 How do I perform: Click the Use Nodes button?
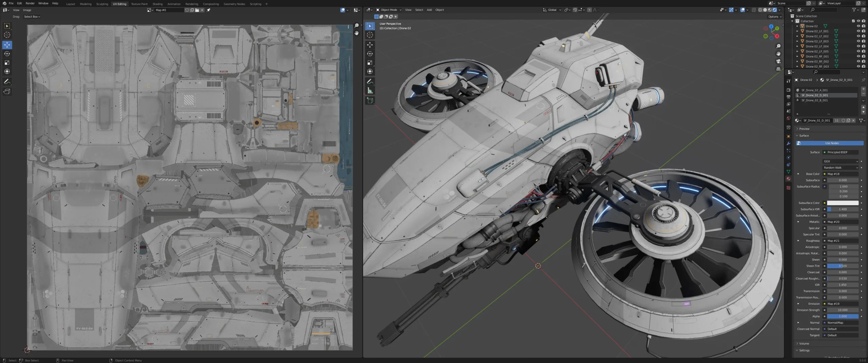point(832,143)
